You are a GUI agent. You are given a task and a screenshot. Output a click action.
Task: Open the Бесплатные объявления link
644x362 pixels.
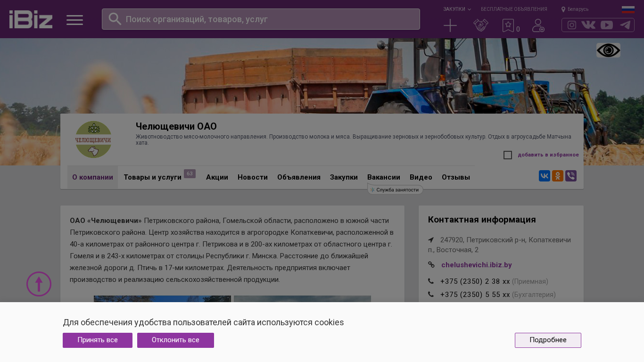coord(514,9)
